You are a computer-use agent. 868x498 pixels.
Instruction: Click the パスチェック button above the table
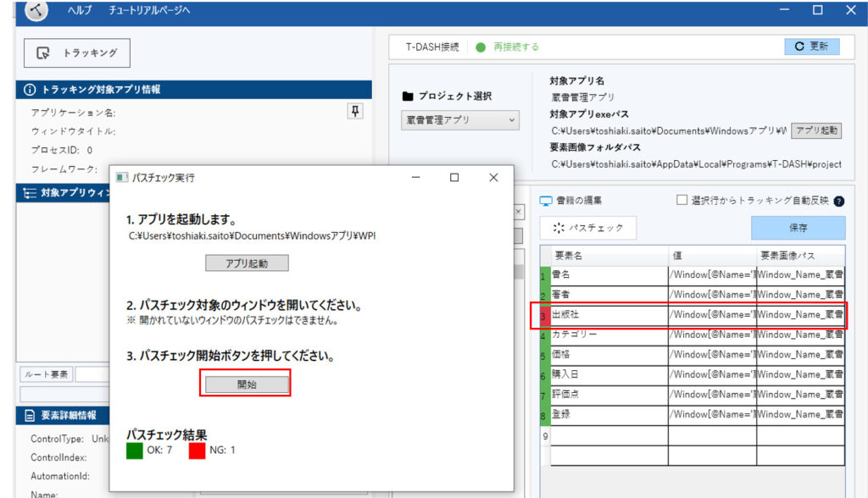[x=587, y=228]
